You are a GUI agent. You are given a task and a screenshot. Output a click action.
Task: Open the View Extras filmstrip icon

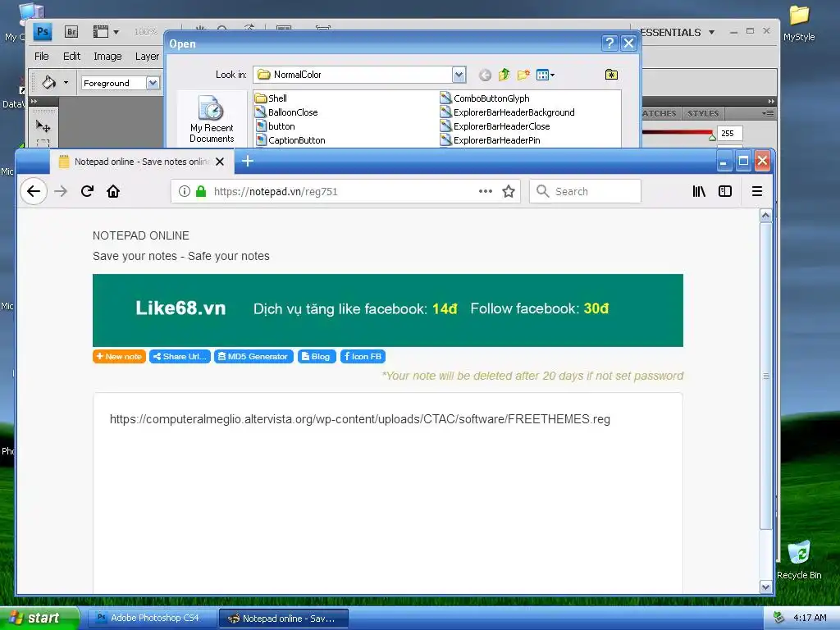click(101, 32)
